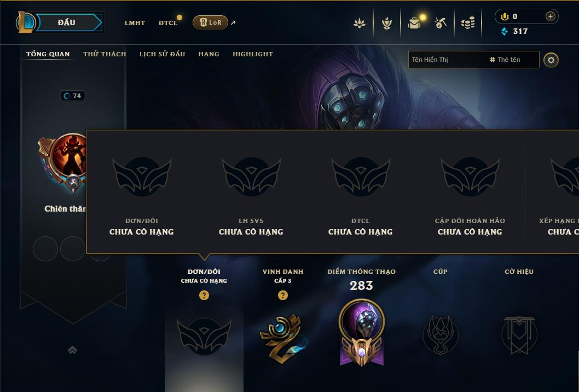Click the champion mastery score emblem
This screenshot has width=579, height=392.
[x=362, y=333]
